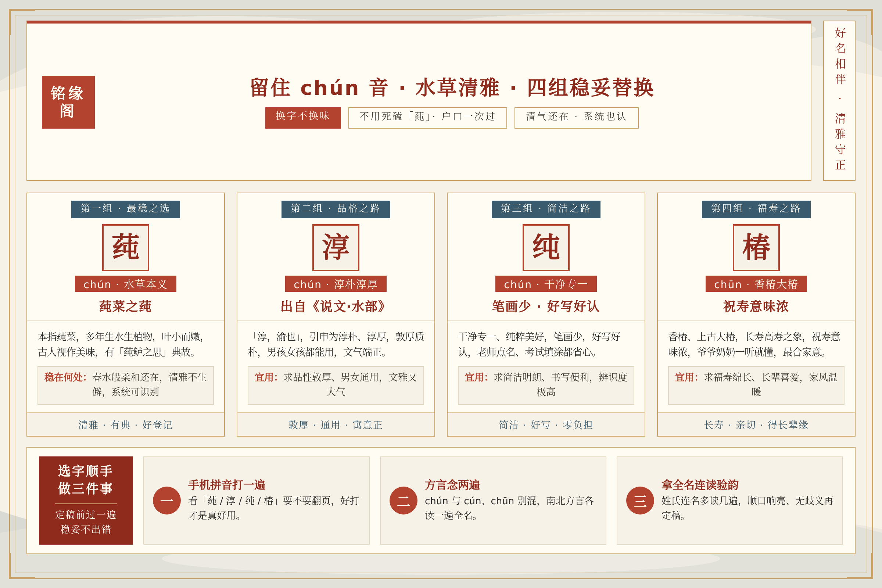
Task: Click the step 三 circle badge
Action: point(640,501)
